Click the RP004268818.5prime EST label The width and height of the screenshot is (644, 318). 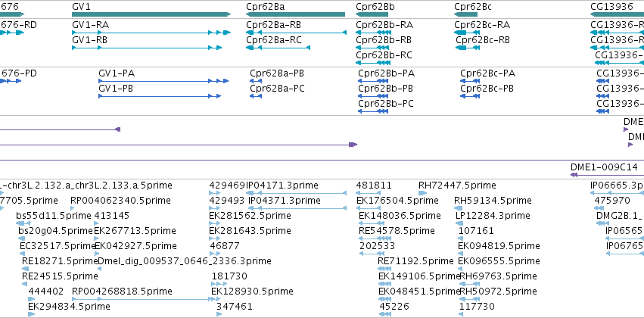coord(122,292)
